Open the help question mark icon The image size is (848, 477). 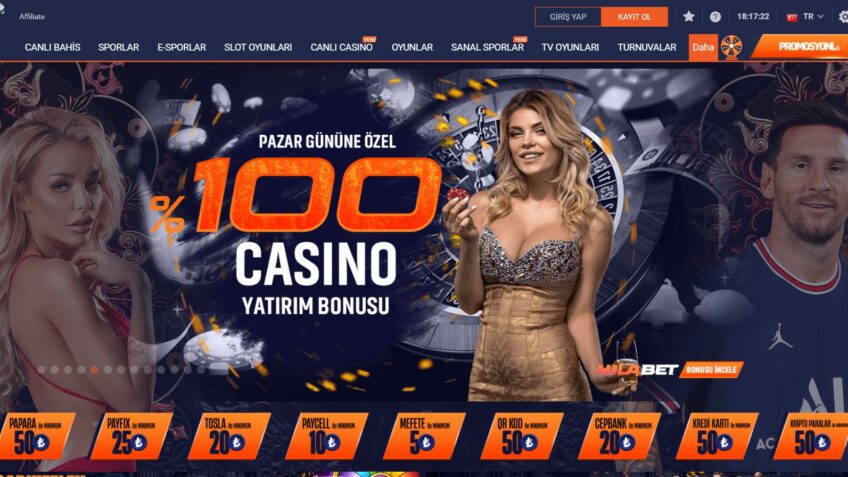[x=715, y=17]
